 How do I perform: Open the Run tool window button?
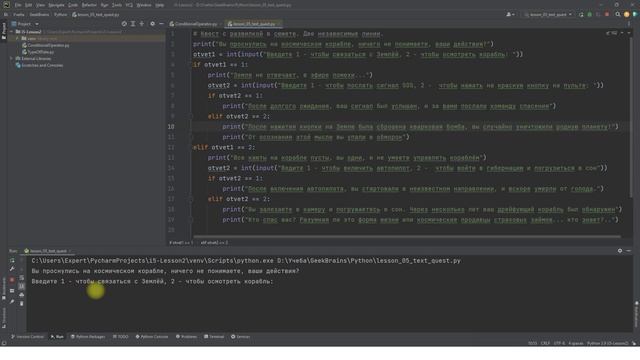coord(57,337)
